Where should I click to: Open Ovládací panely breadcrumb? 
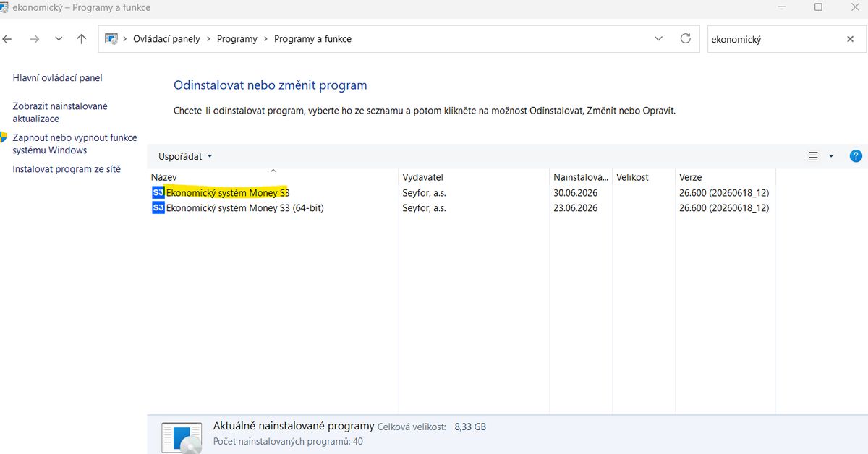click(166, 39)
